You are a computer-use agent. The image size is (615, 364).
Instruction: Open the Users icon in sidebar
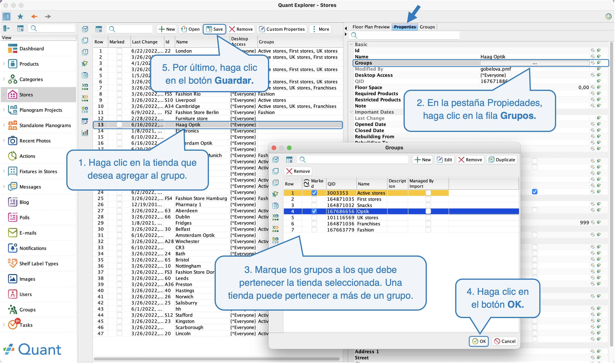[13, 294]
